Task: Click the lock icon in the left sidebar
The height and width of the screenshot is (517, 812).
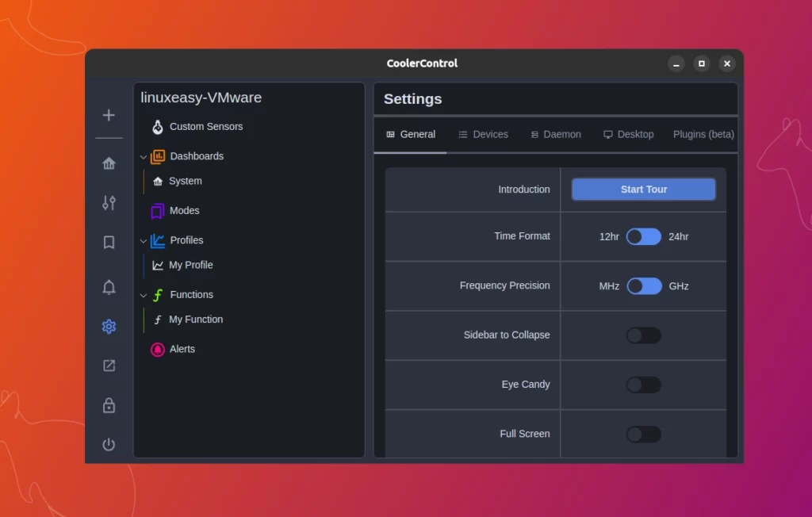Action: (109, 405)
